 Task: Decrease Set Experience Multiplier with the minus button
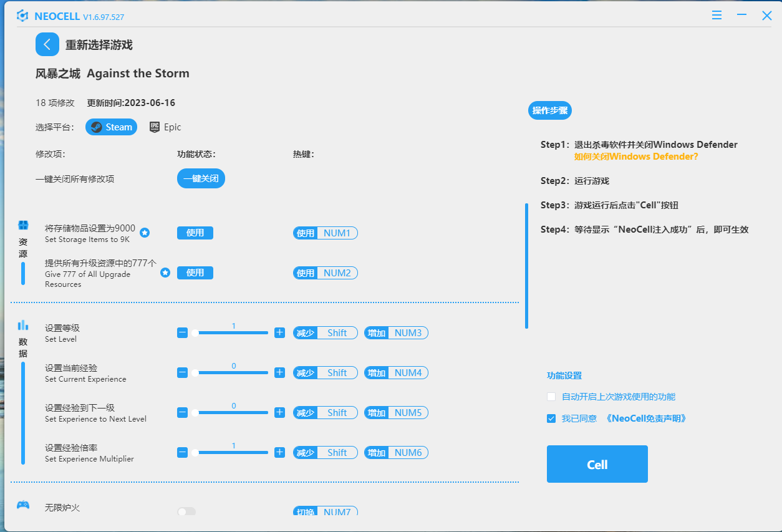coord(182,453)
